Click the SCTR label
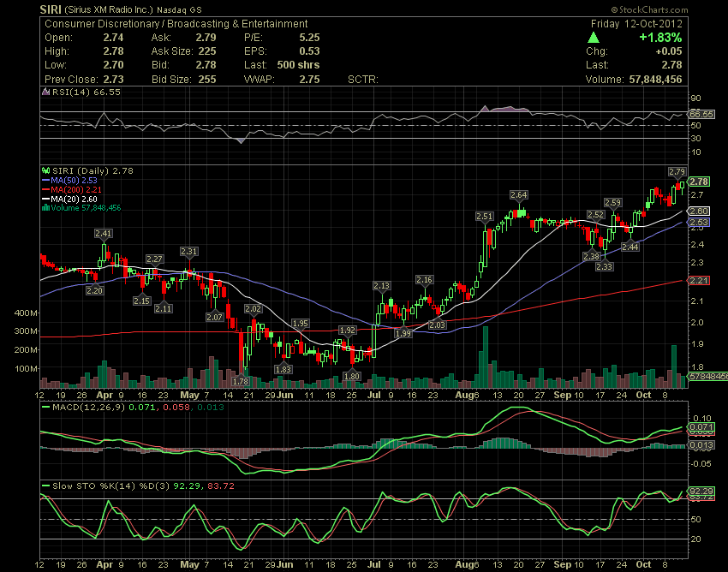The height and width of the screenshot is (572, 728). coord(363,80)
